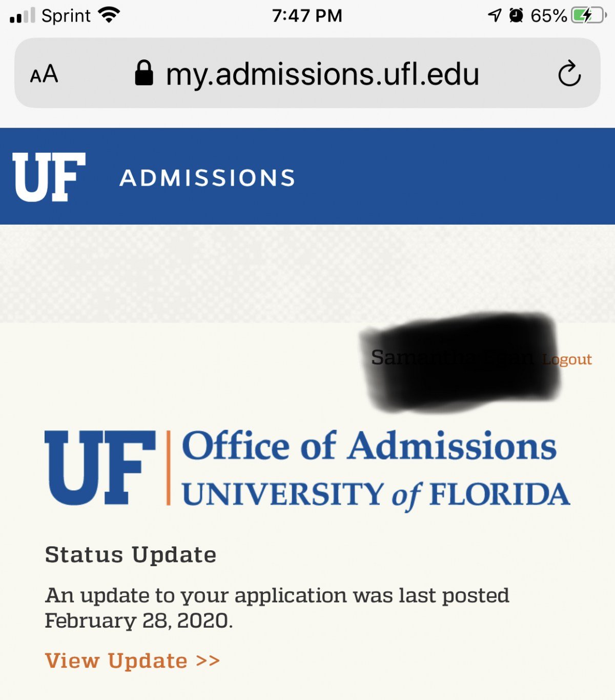Select the my.admissions.ufl.edu address field
Screen dimensions: 615x700
tap(307, 73)
